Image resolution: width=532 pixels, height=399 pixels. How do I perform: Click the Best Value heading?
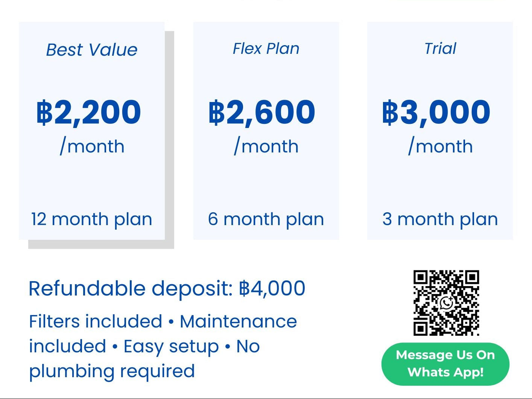pyautogui.click(x=92, y=50)
